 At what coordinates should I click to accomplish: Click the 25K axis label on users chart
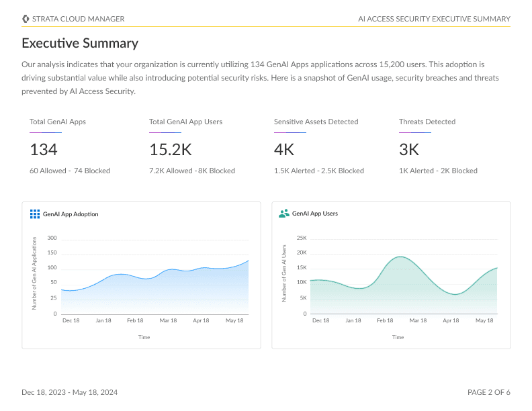click(x=302, y=238)
